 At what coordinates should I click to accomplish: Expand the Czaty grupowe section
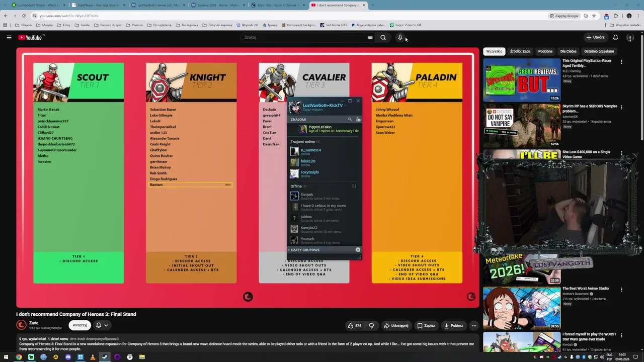(304, 250)
